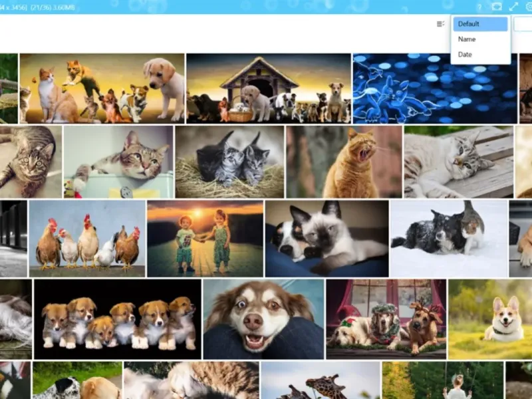Open the Christmas costume dogs thumbnail
This screenshot has height=399, width=532.
(x=386, y=319)
